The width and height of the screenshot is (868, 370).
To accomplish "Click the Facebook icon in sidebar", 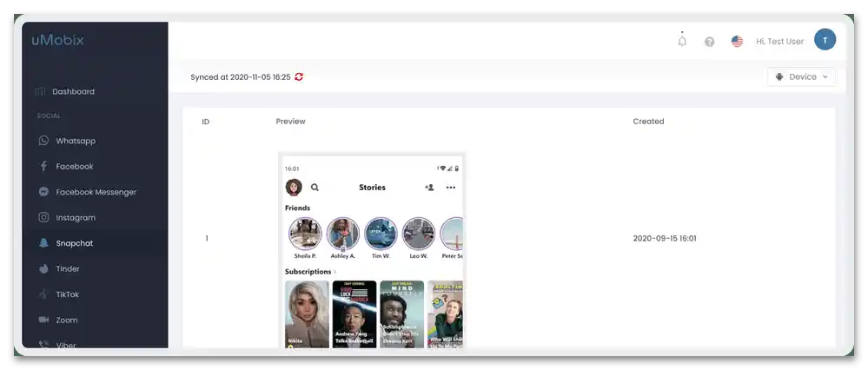I will [43, 166].
